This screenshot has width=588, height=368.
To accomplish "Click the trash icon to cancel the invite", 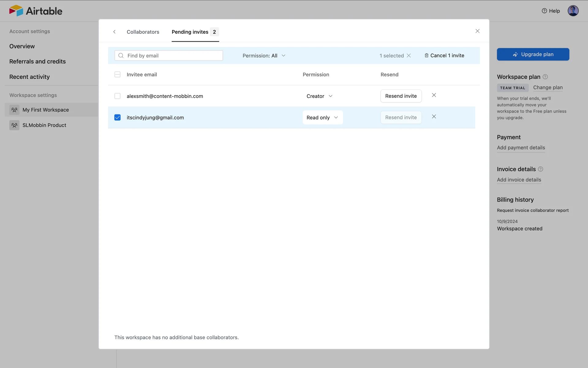I will pos(426,56).
